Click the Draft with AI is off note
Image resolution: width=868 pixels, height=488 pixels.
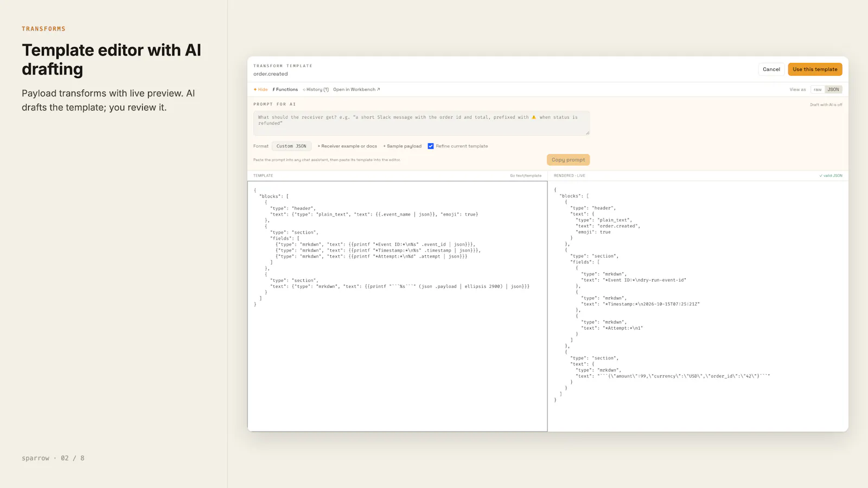click(826, 105)
